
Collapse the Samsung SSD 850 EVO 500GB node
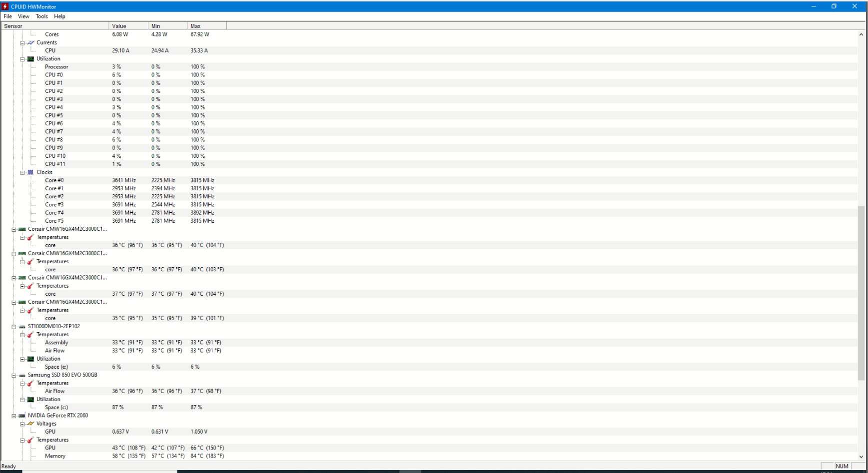[14, 375]
